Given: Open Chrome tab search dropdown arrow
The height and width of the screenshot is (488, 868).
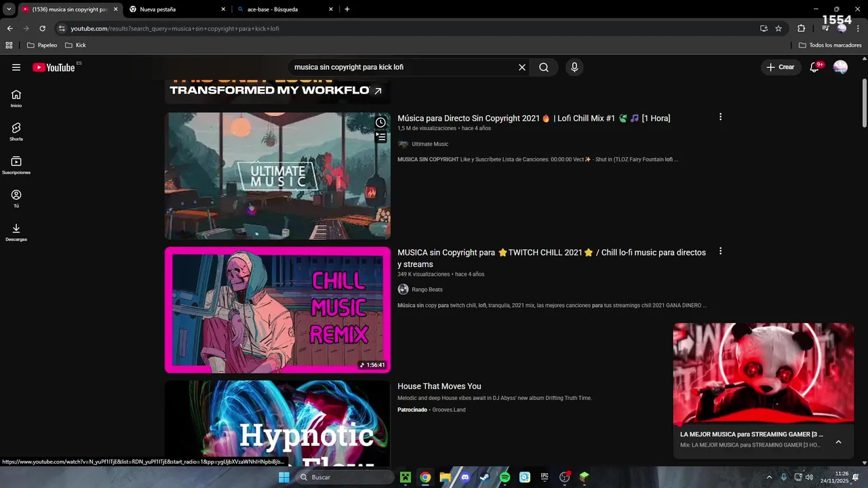Looking at the screenshot, I should (x=9, y=9).
